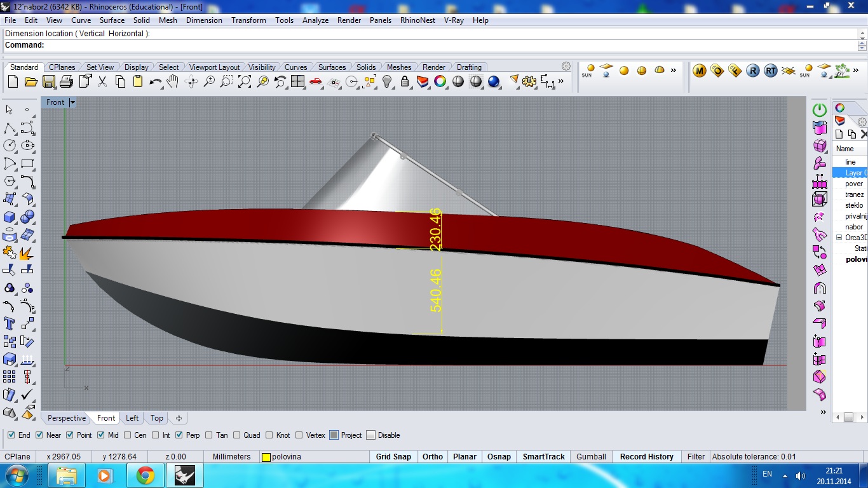
Task: Open the Analyze menu
Action: click(x=315, y=20)
